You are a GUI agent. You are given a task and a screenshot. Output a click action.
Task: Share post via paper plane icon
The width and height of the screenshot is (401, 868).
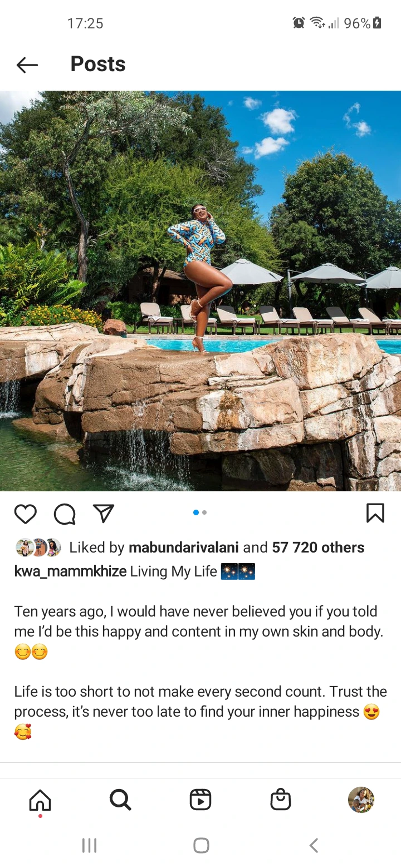pos(104,513)
